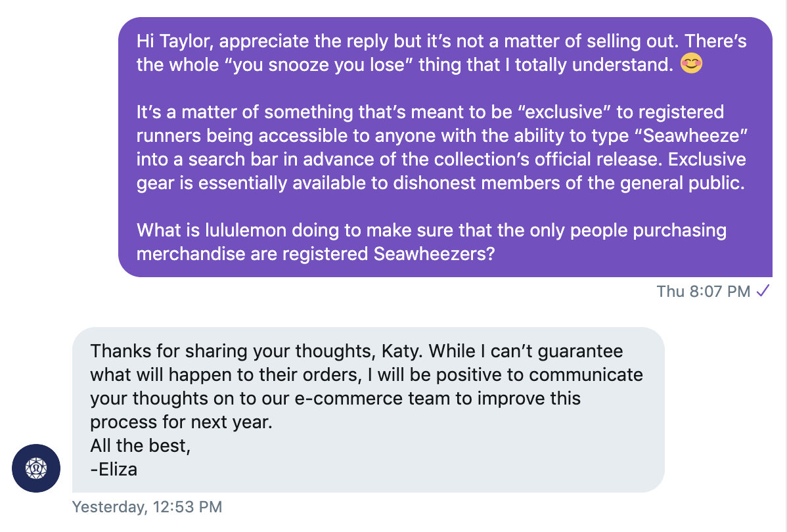787x532 pixels.
Task: Click the "All the best," closing line
Action: (141, 445)
